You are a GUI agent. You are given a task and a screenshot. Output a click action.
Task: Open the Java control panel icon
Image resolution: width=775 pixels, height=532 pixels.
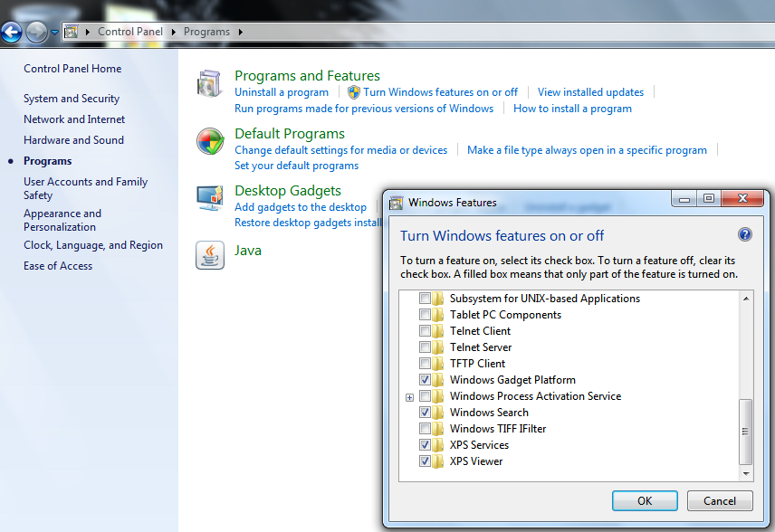click(x=209, y=255)
